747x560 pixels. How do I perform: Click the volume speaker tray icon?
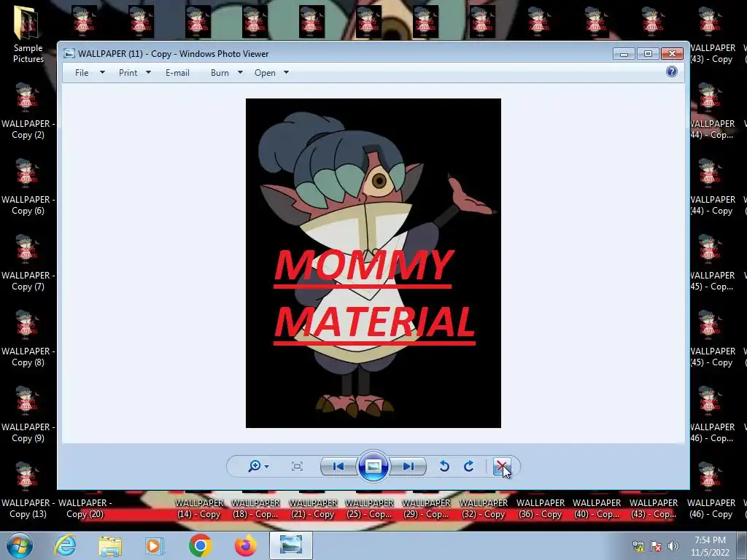pos(673,546)
